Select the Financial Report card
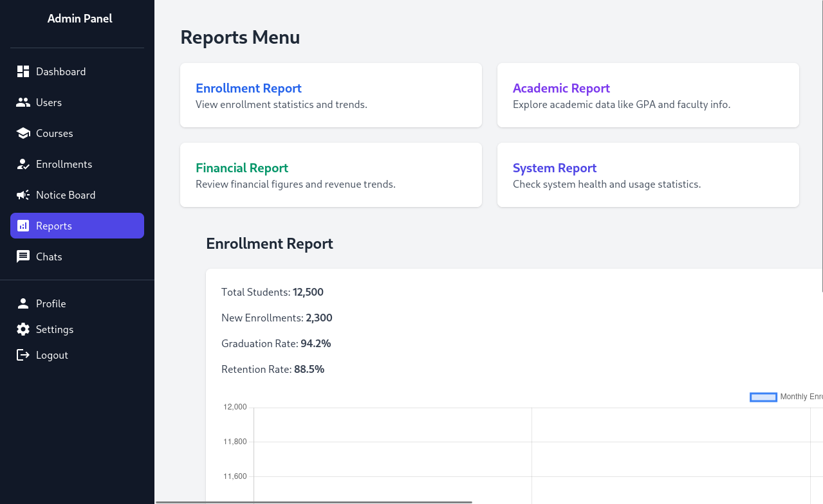Image resolution: width=823 pixels, height=504 pixels. coord(331,174)
